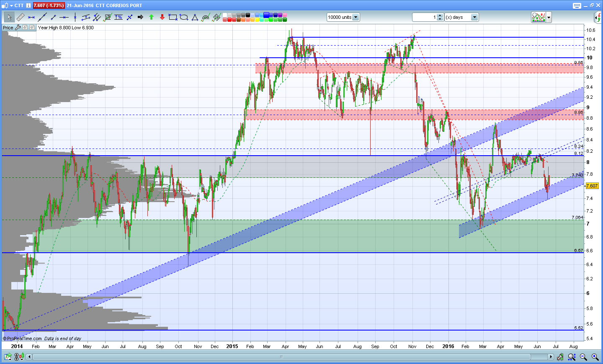Click the Price panel label
Viewport: 603px width, 364px height.
pyautogui.click(x=8, y=28)
